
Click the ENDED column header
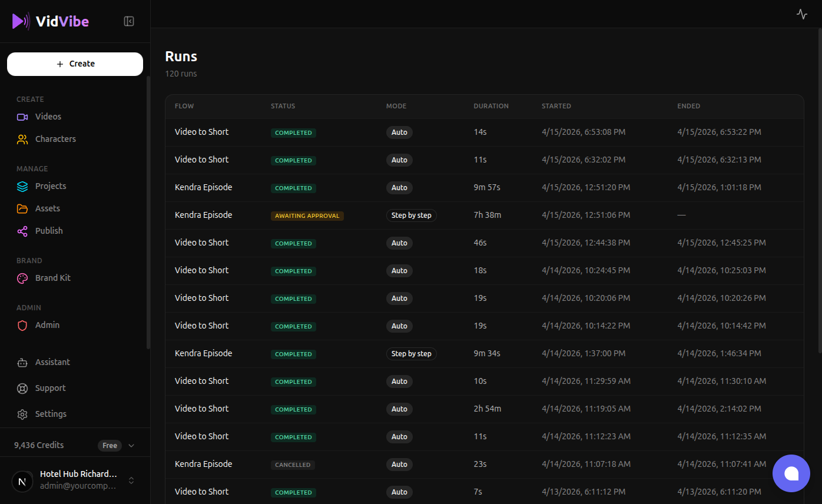[689, 106]
